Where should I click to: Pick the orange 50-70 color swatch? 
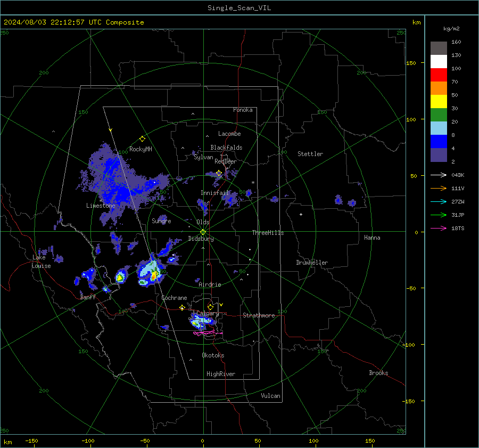[x=439, y=88]
